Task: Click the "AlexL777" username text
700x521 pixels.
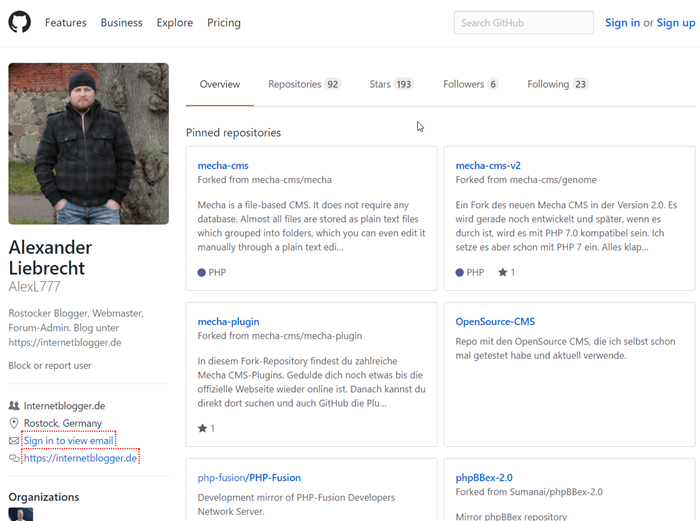Action: click(x=34, y=287)
